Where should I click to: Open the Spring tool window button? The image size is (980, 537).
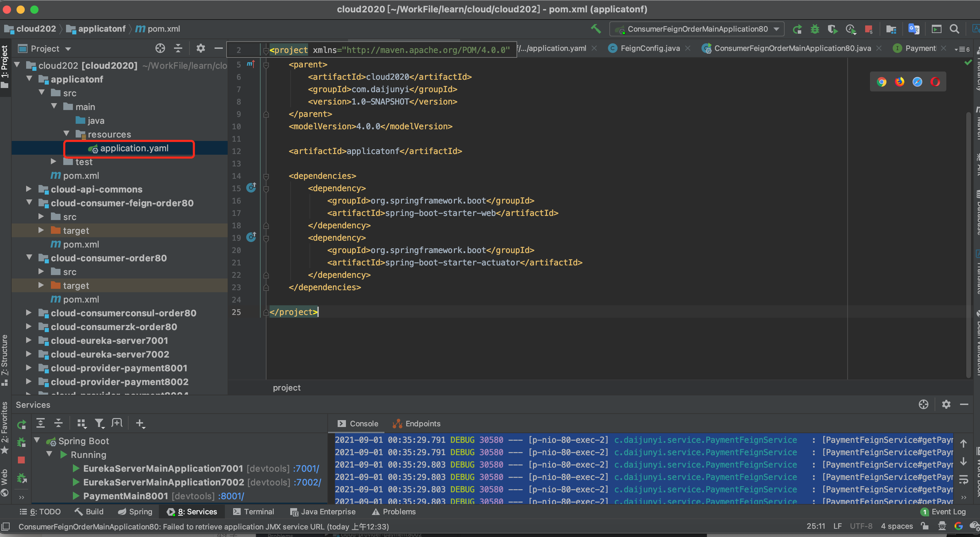tap(135, 512)
